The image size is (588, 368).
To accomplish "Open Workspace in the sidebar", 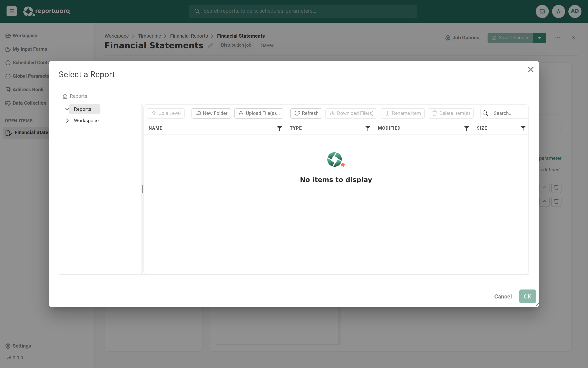I will pos(21,36).
